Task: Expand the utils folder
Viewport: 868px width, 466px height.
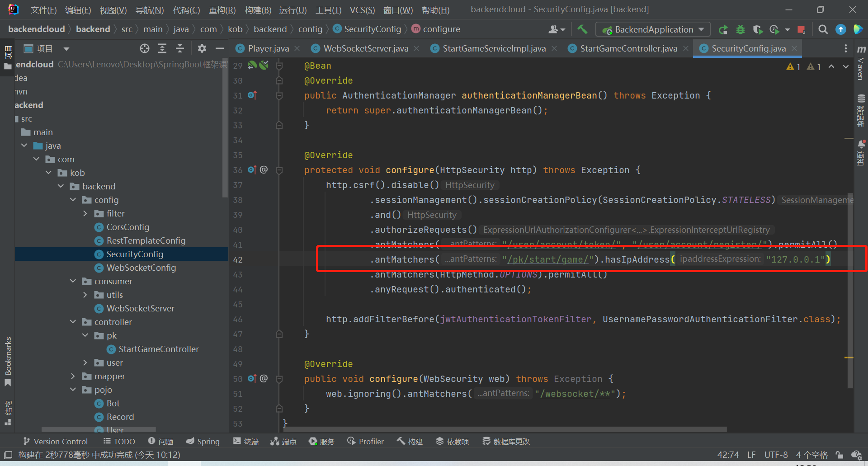Action: pyautogui.click(x=85, y=295)
